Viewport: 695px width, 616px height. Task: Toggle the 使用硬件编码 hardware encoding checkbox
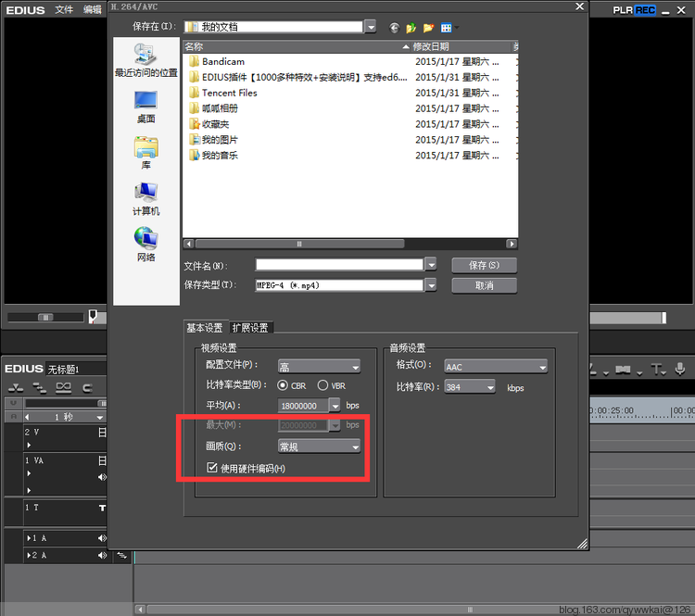point(213,469)
